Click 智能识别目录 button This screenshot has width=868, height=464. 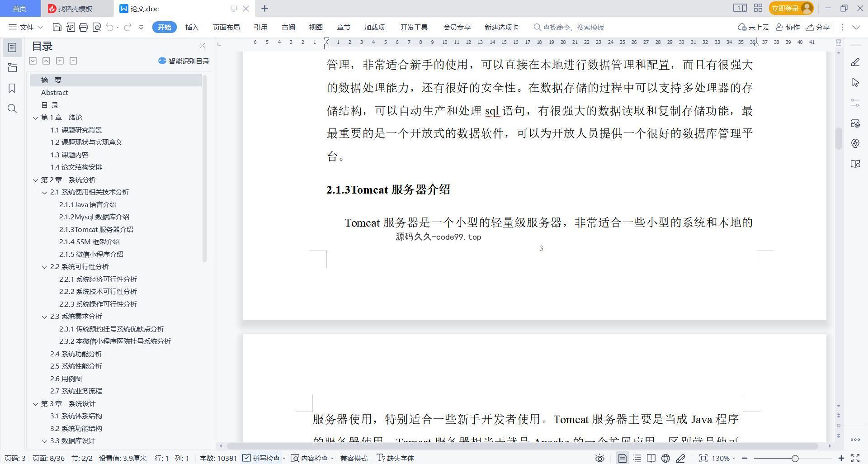[x=184, y=61]
